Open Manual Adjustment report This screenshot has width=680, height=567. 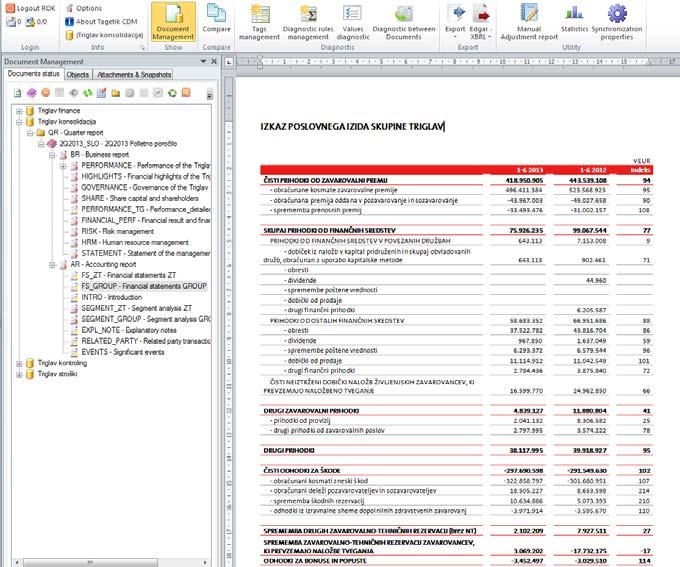click(x=529, y=22)
